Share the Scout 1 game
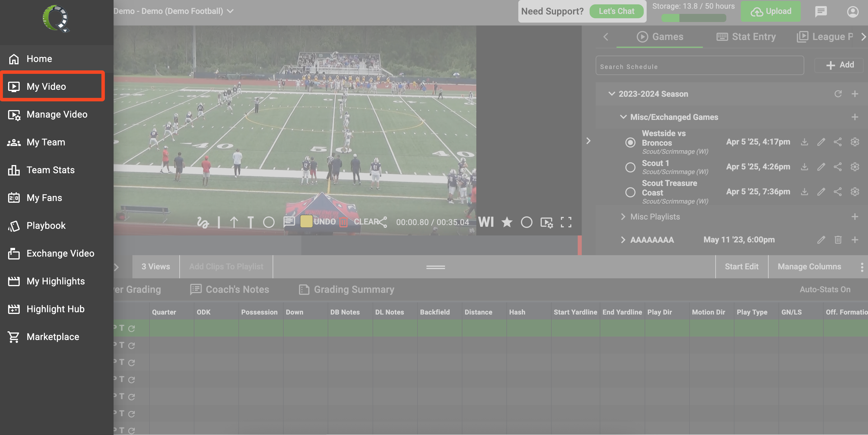The width and height of the screenshot is (868, 435). coord(838,167)
